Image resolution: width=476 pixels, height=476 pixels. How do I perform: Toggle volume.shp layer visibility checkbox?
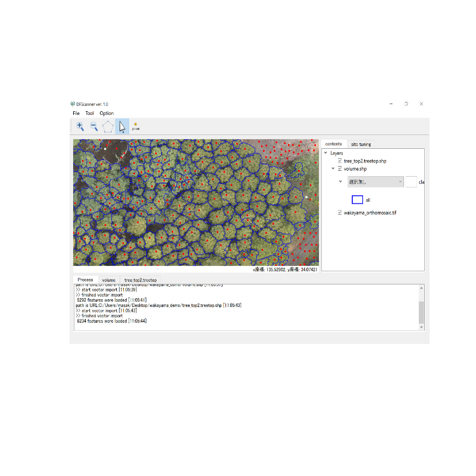[340, 168]
